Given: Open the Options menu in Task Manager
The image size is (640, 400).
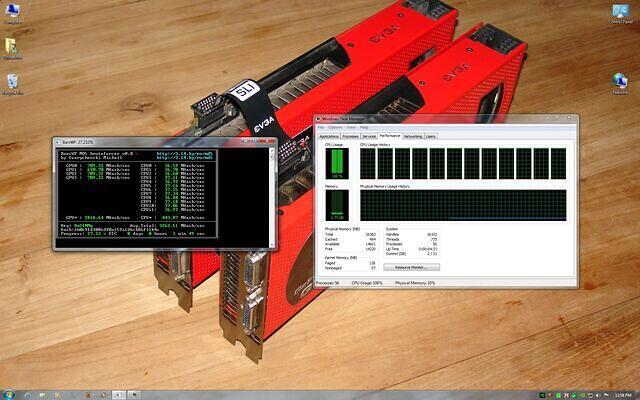Looking at the screenshot, I should pos(335,127).
